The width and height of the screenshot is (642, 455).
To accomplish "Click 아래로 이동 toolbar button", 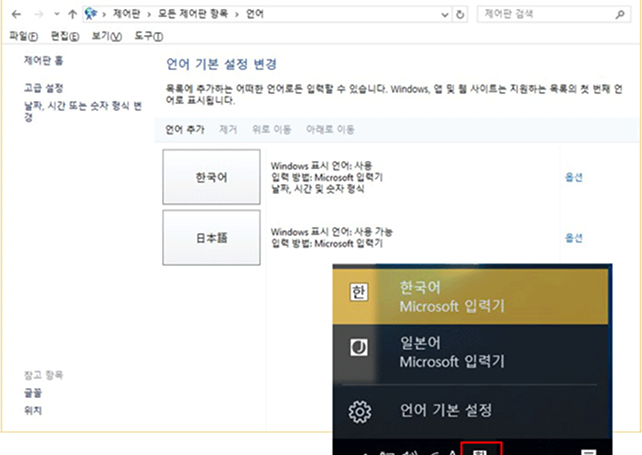I will tap(330, 130).
